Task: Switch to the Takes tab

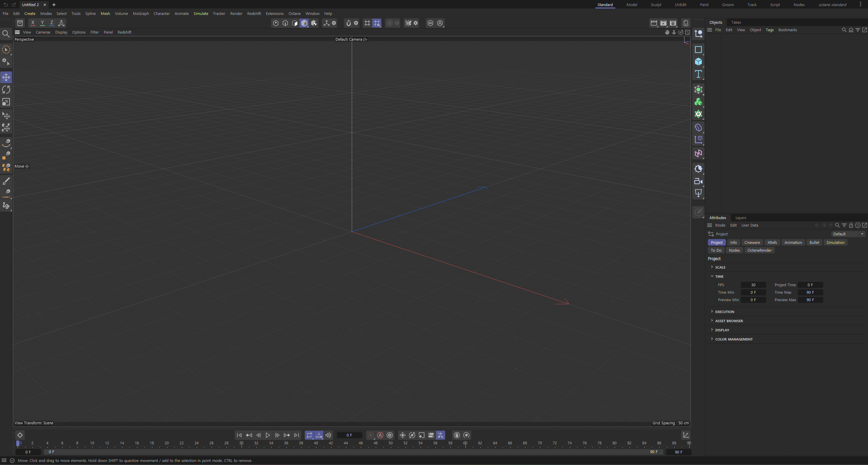Action: click(736, 22)
